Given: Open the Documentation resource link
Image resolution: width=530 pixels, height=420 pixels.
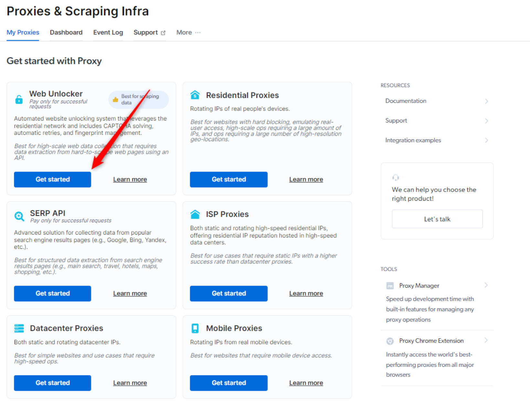Looking at the screenshot, I should tap(406, 101).
